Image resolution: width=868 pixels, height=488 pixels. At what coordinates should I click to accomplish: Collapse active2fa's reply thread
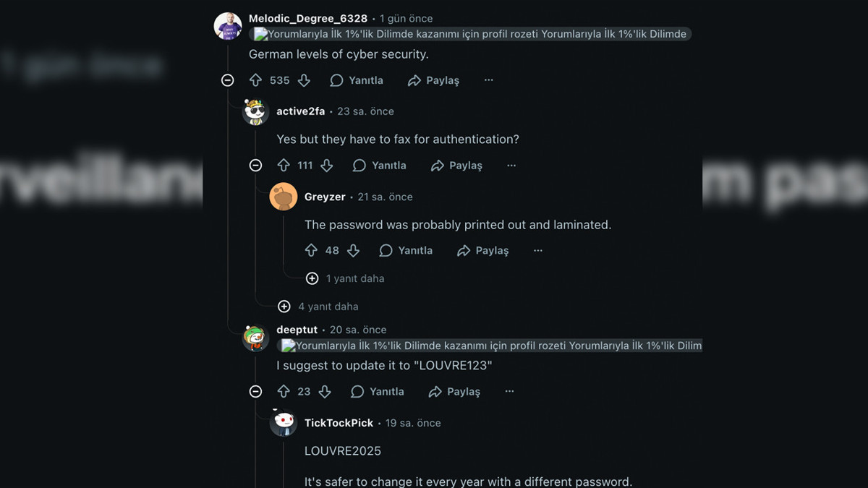(255, 166)
